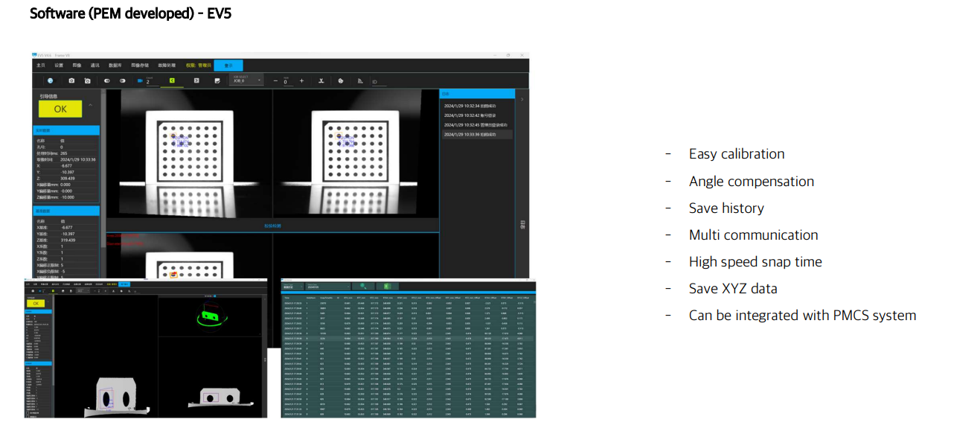Open the 数据库 menu
This screenshot has height=428, width=980.
pos(115,66)
